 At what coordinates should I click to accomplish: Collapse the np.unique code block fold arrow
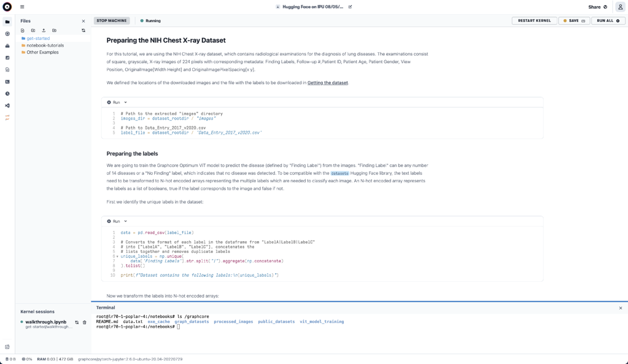coord(118,256)
